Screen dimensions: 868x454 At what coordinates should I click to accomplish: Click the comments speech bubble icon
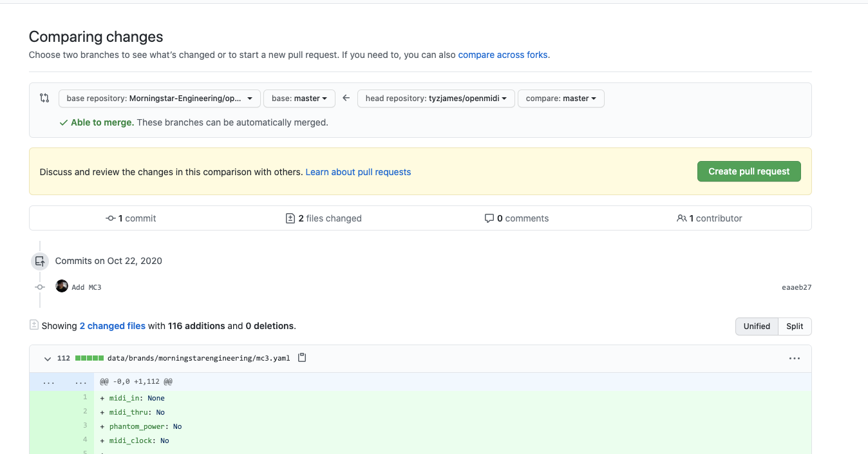click(x=489, y=218)
